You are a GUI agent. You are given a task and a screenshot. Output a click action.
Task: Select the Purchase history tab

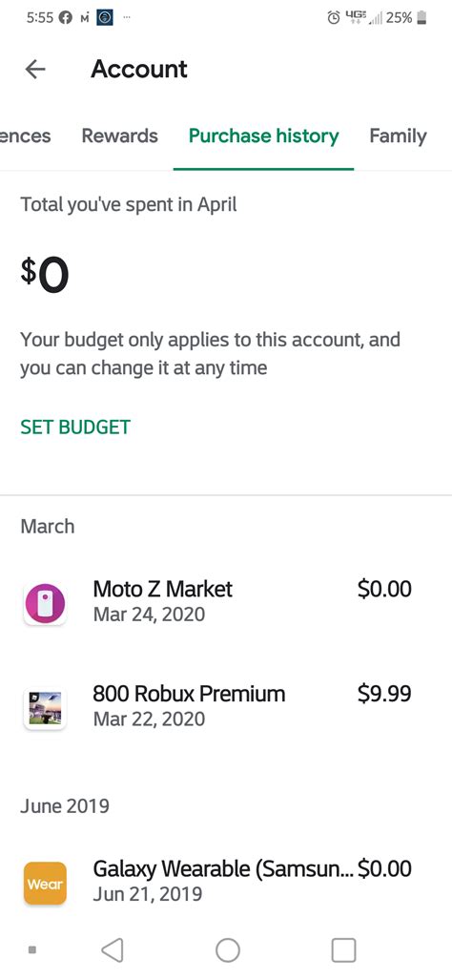point(263,136)
